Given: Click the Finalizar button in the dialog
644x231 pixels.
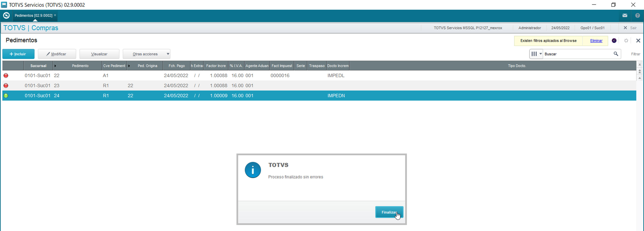Looking at the screenshot, I should [389, 212].
